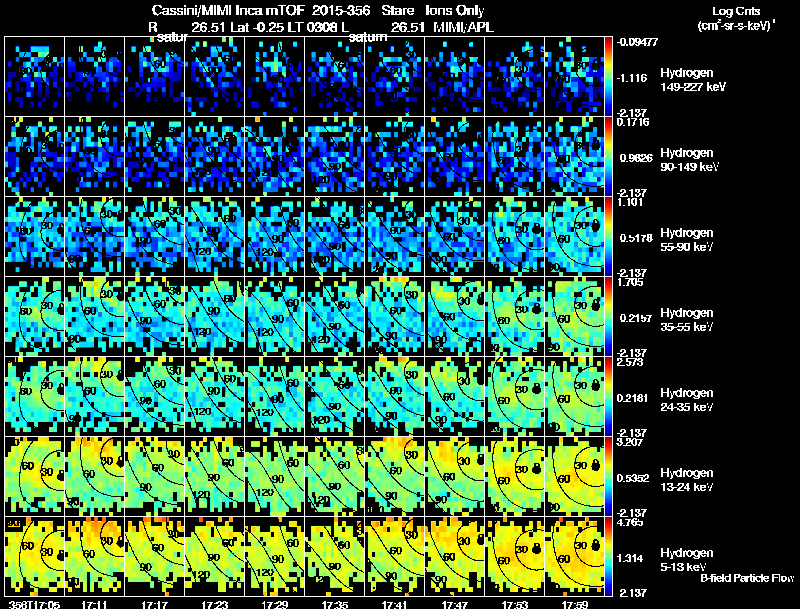
Task: Click the 17:41 time axis label
Action: point(394,604)
